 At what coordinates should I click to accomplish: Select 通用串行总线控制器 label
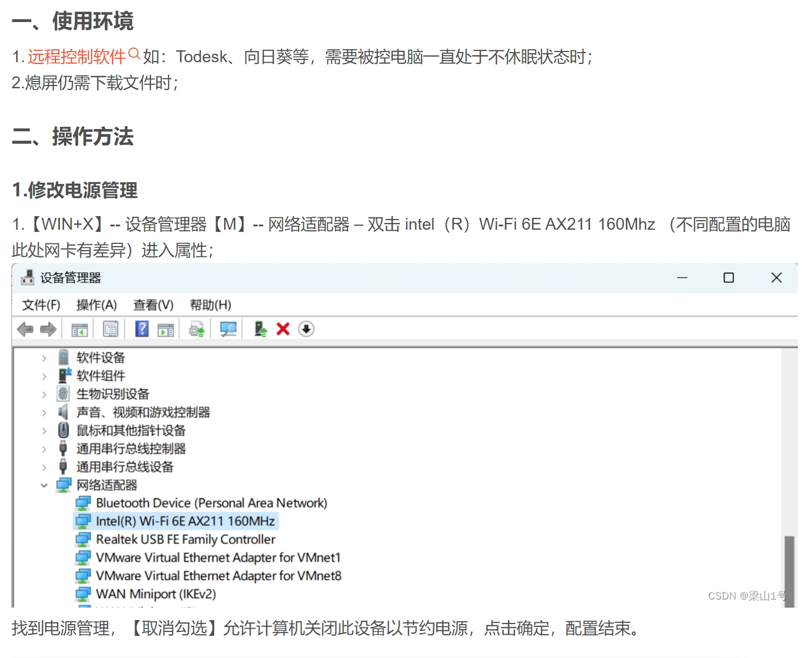[131, 449]
